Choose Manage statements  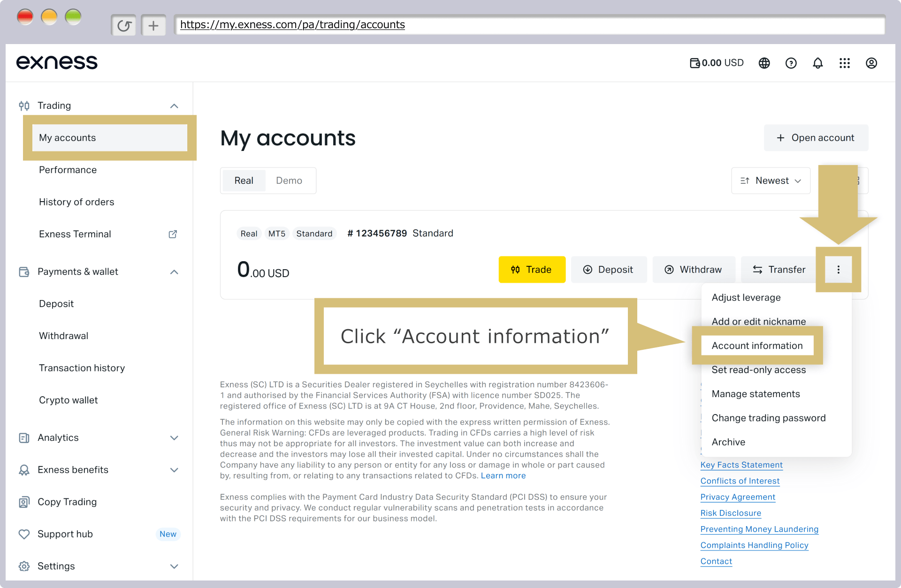(x=756, y=394)
